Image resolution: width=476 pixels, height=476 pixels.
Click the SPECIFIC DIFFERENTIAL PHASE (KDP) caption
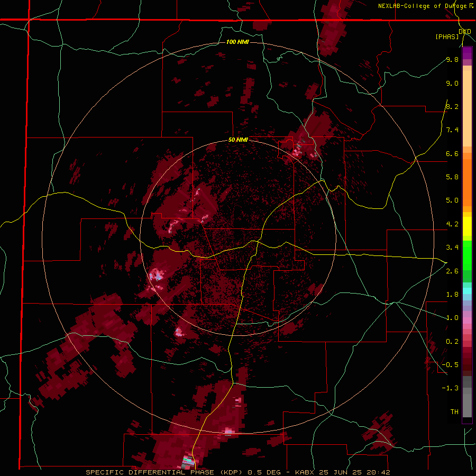164,472
